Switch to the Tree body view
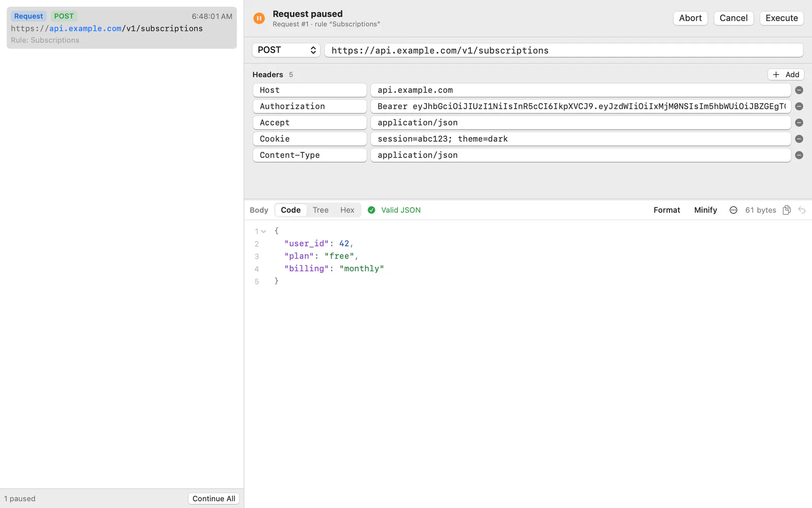 click(x=321, y=210)
